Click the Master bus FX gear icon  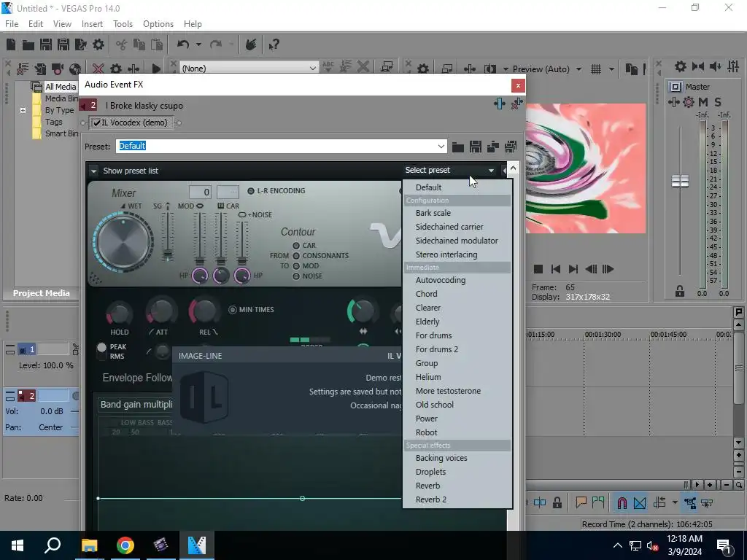coord(689,102)
